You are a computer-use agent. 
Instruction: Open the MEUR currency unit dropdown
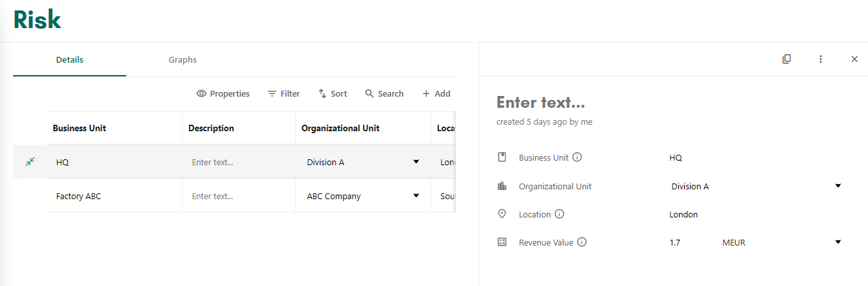(838, 242)
